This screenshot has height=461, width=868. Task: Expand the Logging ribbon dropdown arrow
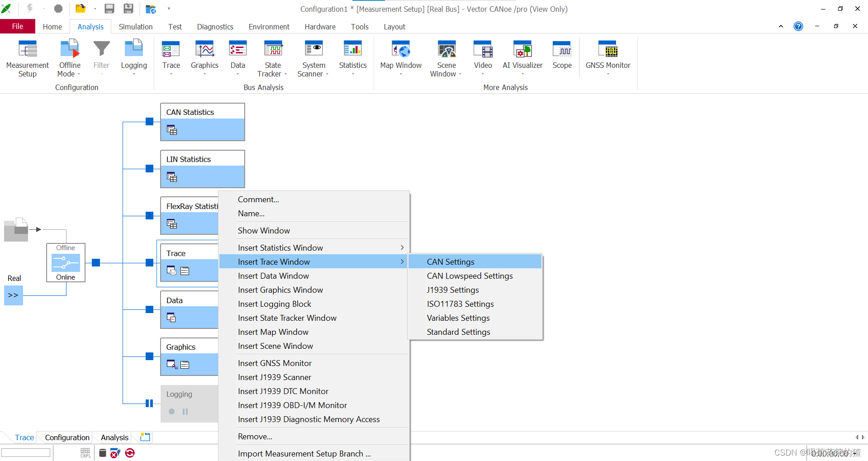pyautogui.click(x=134, y=74)
